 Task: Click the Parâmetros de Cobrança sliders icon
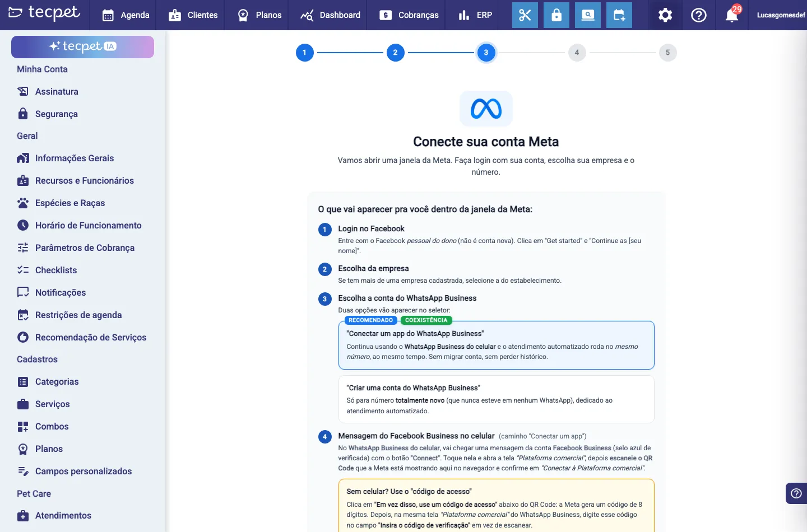coord(23,248)
